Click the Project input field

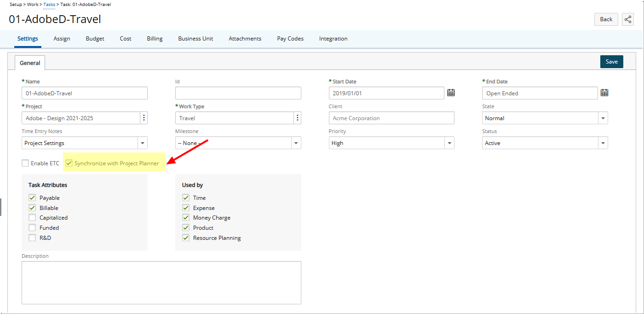[x=81, y=118]
